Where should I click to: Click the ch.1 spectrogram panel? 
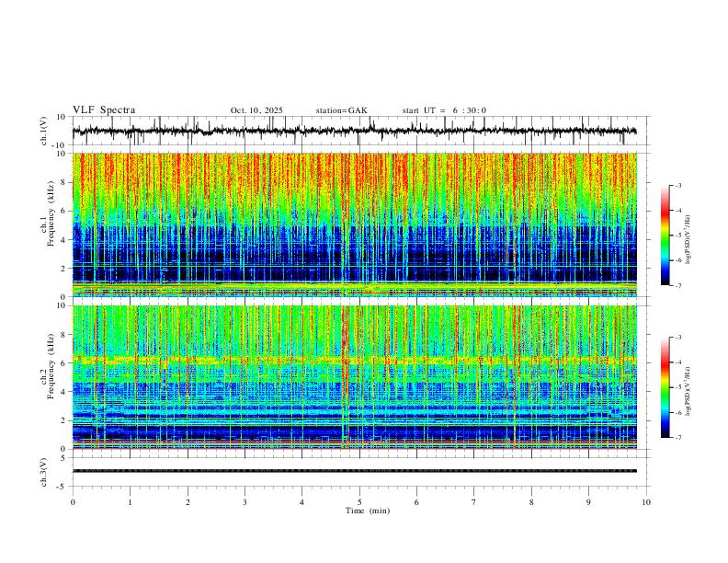(x=354, y=224)
